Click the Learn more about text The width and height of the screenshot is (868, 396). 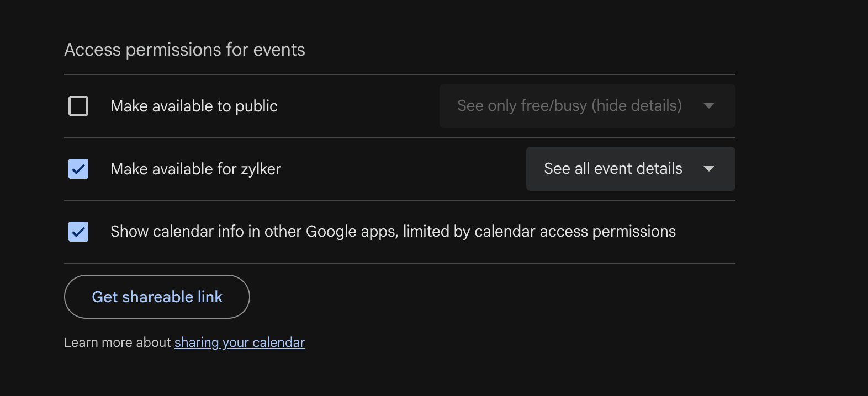click(x=117, y=343)
